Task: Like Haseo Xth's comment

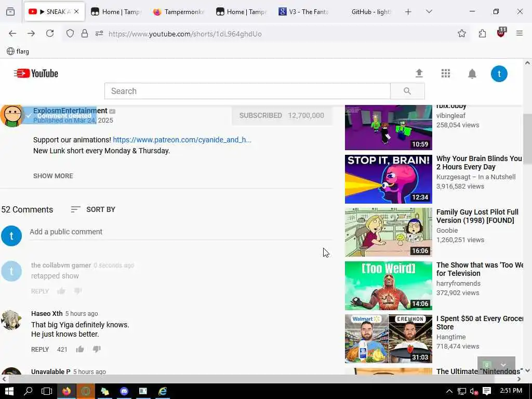Action: [80, 349]
